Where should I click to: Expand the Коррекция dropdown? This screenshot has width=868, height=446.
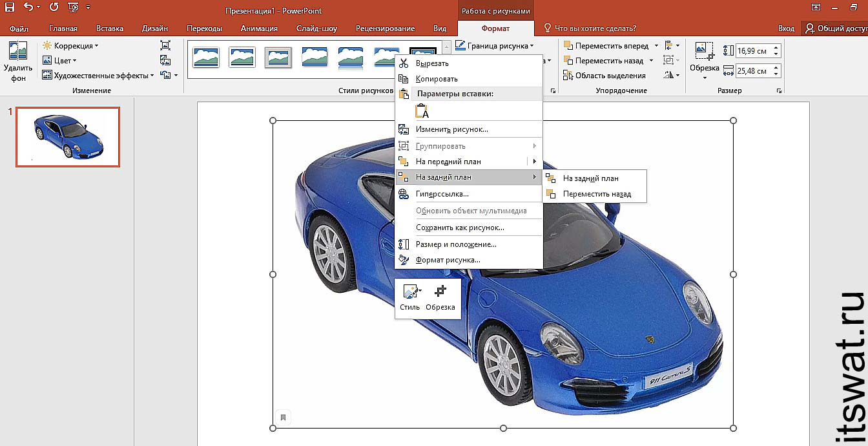click(71, 46)
